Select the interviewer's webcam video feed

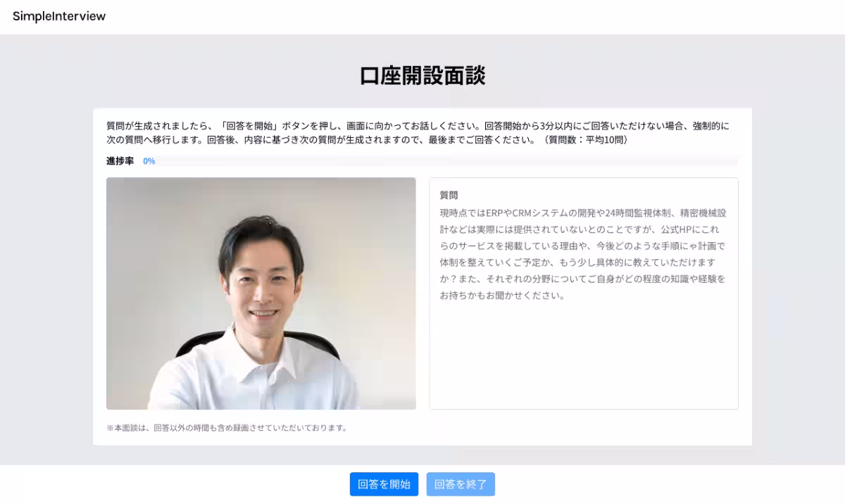tap(261, 294)
